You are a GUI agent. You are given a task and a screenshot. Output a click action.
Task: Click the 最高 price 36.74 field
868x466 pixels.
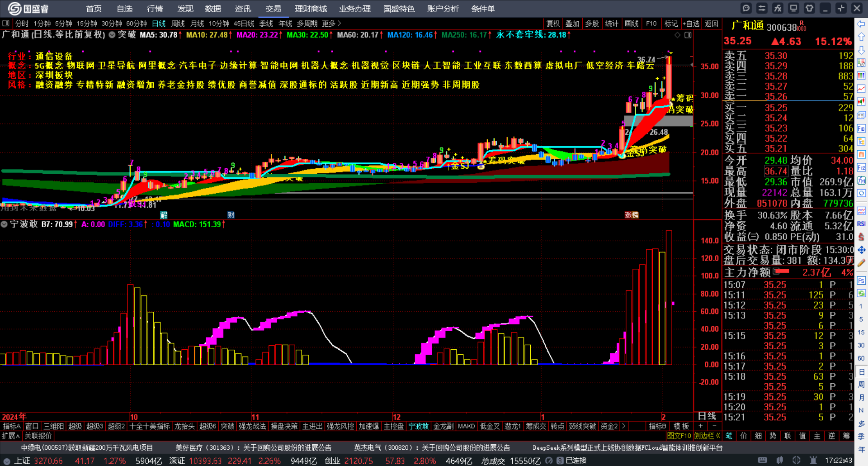[x=776, y=171]
